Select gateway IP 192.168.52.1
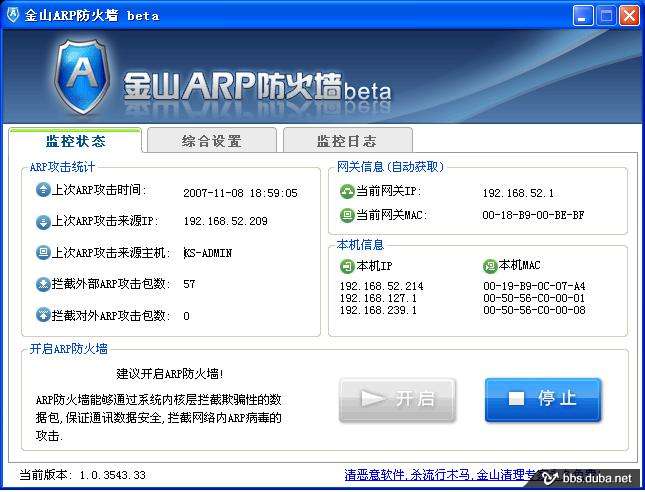This screenshot has height=492, width=645. 518,193
